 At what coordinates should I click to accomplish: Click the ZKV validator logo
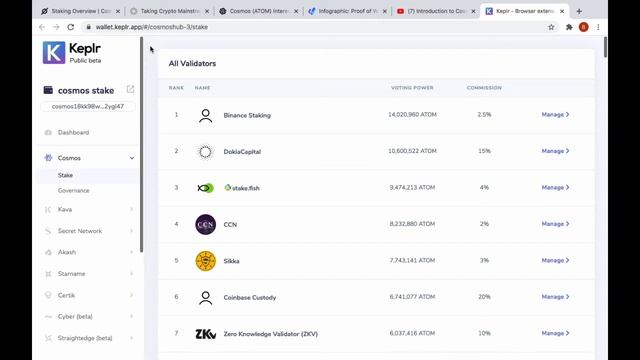click(x=205, y=334)
